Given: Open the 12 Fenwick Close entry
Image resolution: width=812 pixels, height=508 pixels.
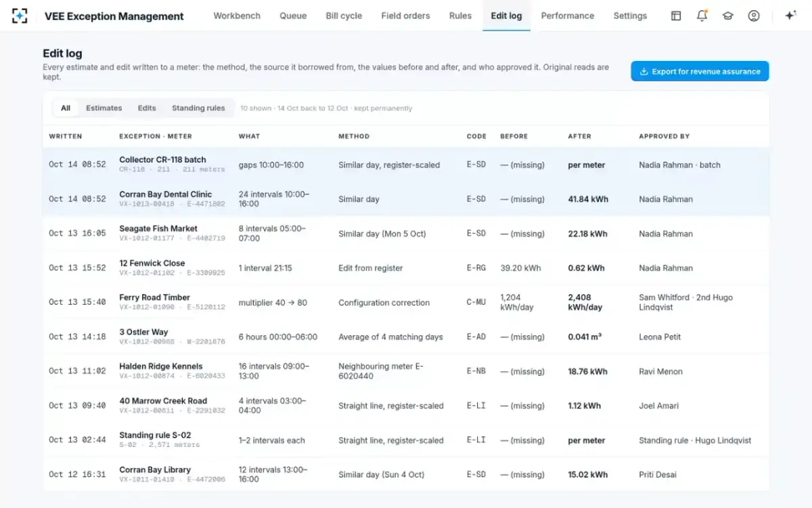Looking at the screenshot, I should (x=406, y=268).
